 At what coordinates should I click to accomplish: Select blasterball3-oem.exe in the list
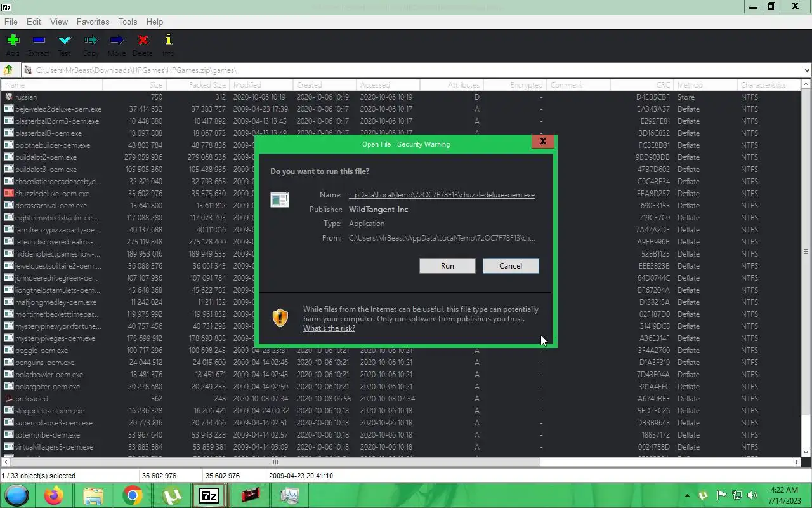click(x=48, y=133)
